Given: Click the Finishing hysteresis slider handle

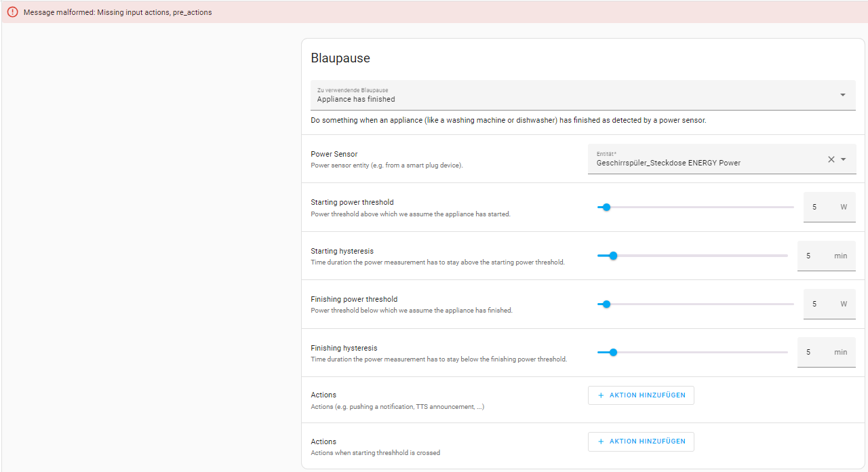Looking at the screenshot, I should [x=613, y=353].
